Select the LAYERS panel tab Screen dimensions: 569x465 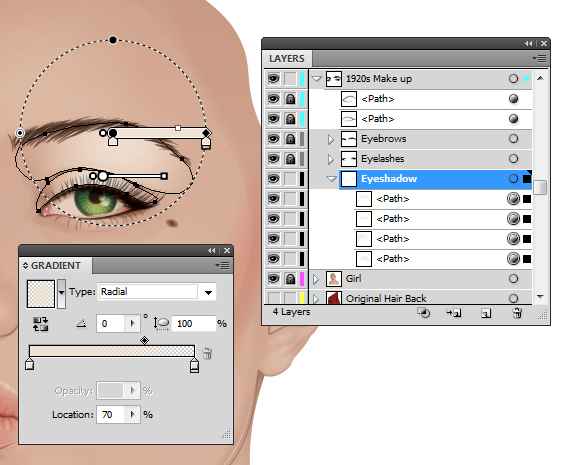click(287, 59)
